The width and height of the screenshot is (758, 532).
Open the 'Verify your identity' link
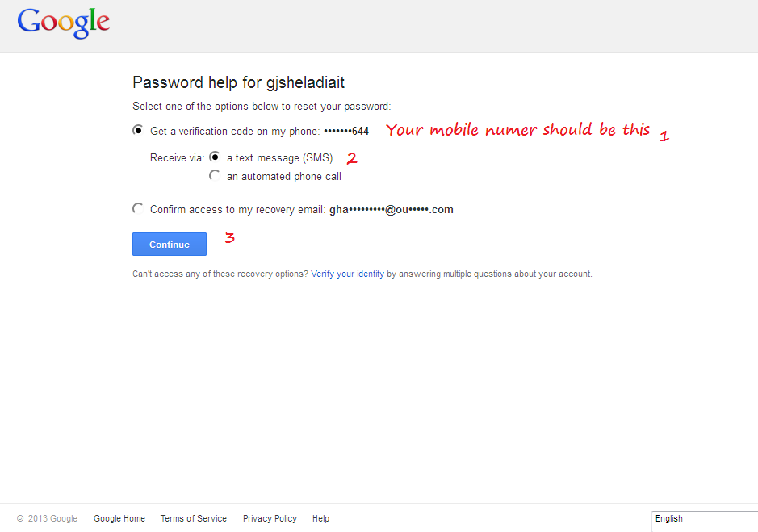click(347, 274)
